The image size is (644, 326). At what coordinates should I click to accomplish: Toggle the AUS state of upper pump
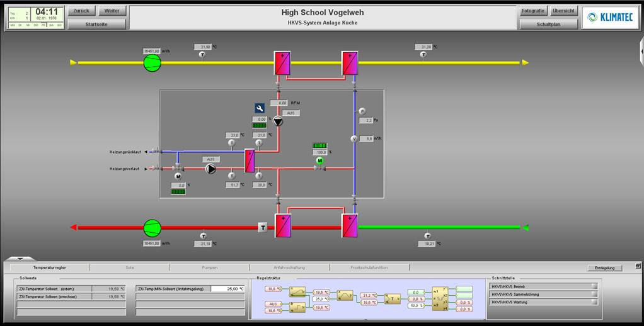tap(290, 113)
